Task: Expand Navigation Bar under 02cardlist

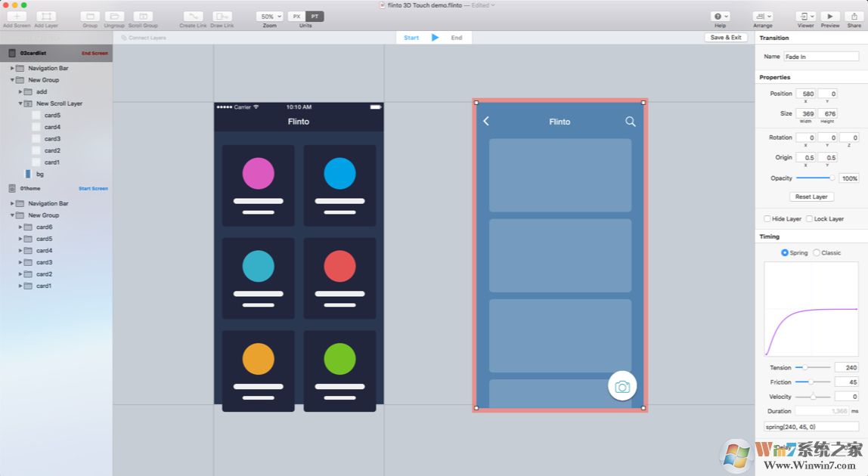Action: (12, 68)
